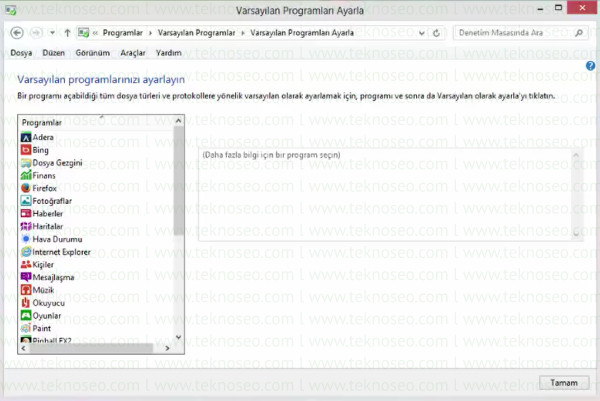Go up one level with the up arrow
The width and height of the screenshot is (600, 401).
(67, 33)
